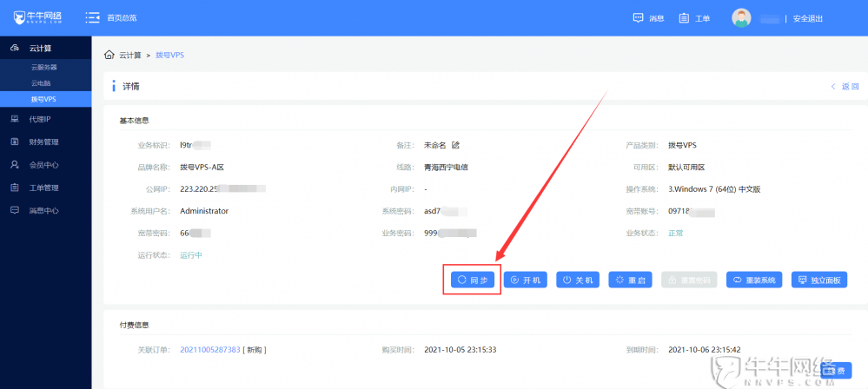Click 返回 back link
The width and height of the screenshot is (868, 389).
click(x=845, y=87)
